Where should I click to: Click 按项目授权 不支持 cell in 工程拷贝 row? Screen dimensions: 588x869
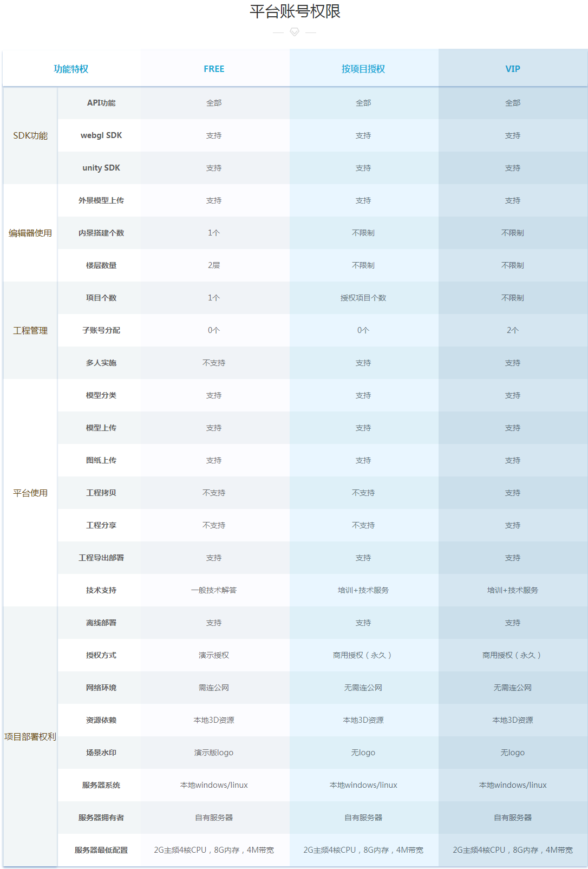point(363,493)
